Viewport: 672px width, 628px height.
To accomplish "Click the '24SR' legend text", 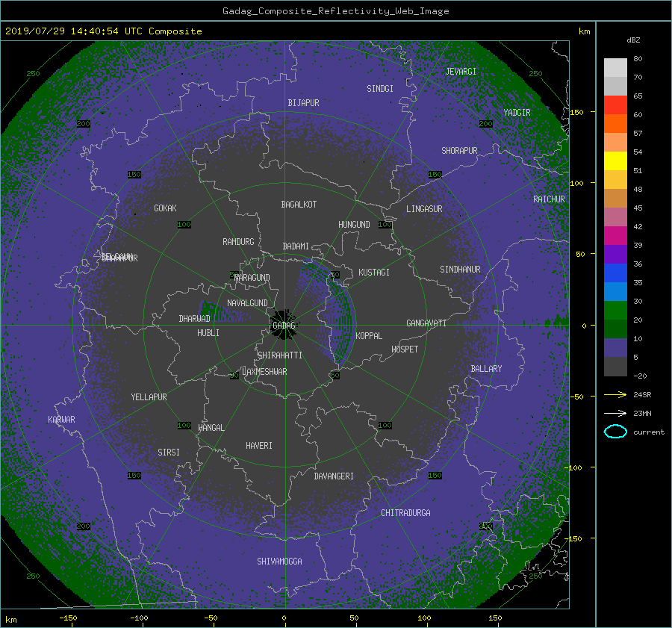I will pos(642,395).
